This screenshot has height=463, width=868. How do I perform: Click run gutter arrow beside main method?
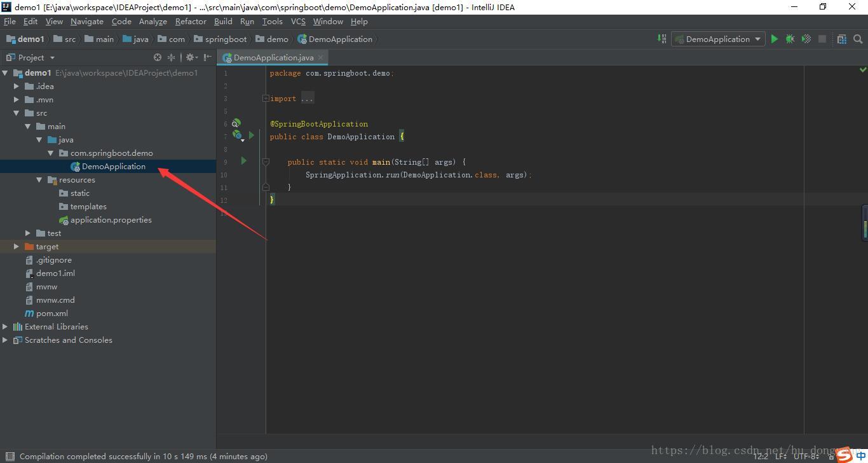pyautogui.click(x=243, y=161)
